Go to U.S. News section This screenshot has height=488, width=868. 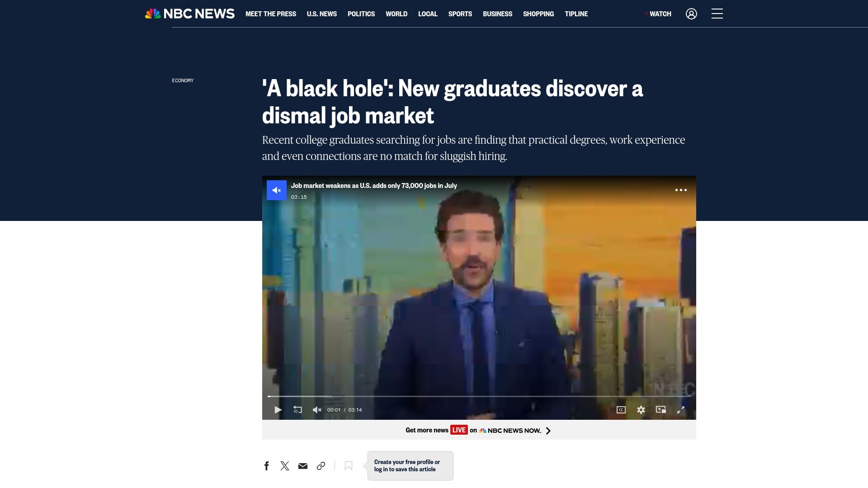(x=322, y=14)
